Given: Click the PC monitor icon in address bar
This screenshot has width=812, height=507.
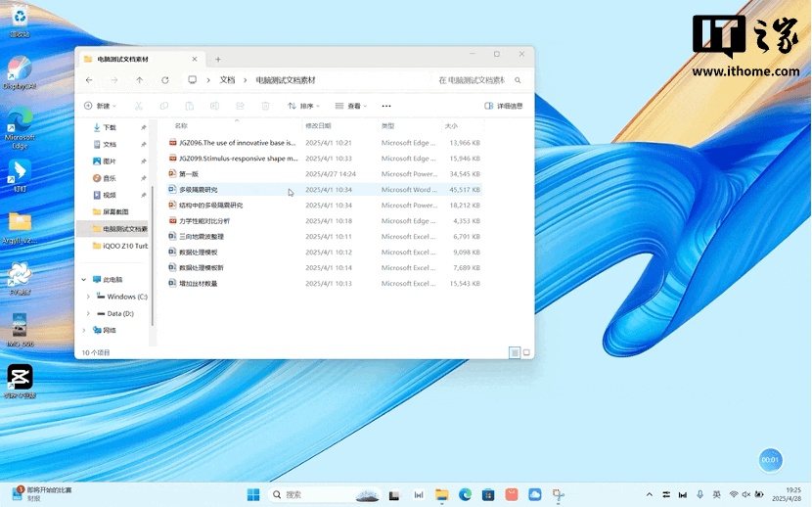Looking at the screenshot, I should point(192,79).
